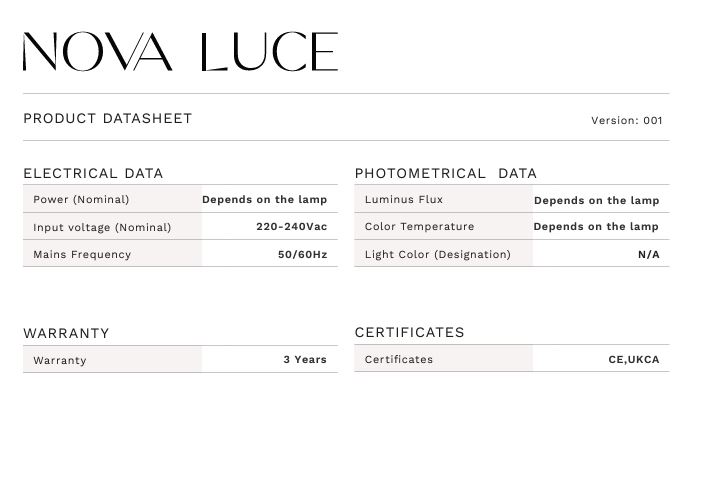The height and width of the screenshot is (499, 703).
Task: Click the Power value Depends on the lamp
Action: 265,200
